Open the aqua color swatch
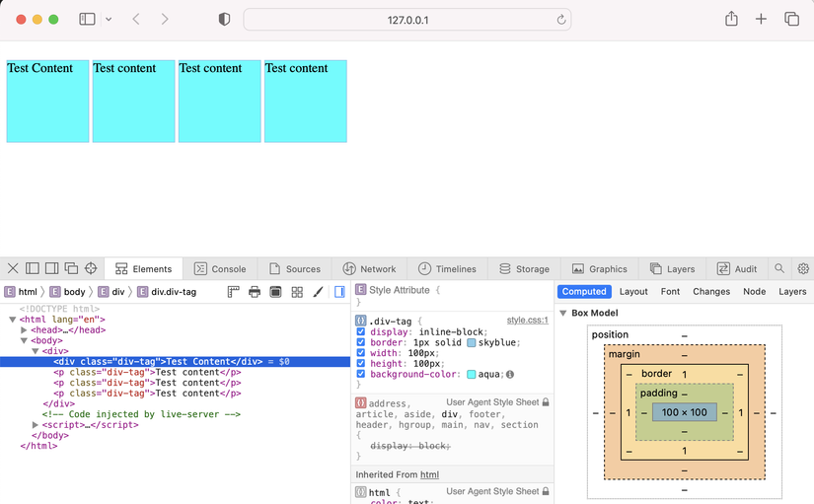814x504 pixels. pyautogui.click(x=472, y=374)
